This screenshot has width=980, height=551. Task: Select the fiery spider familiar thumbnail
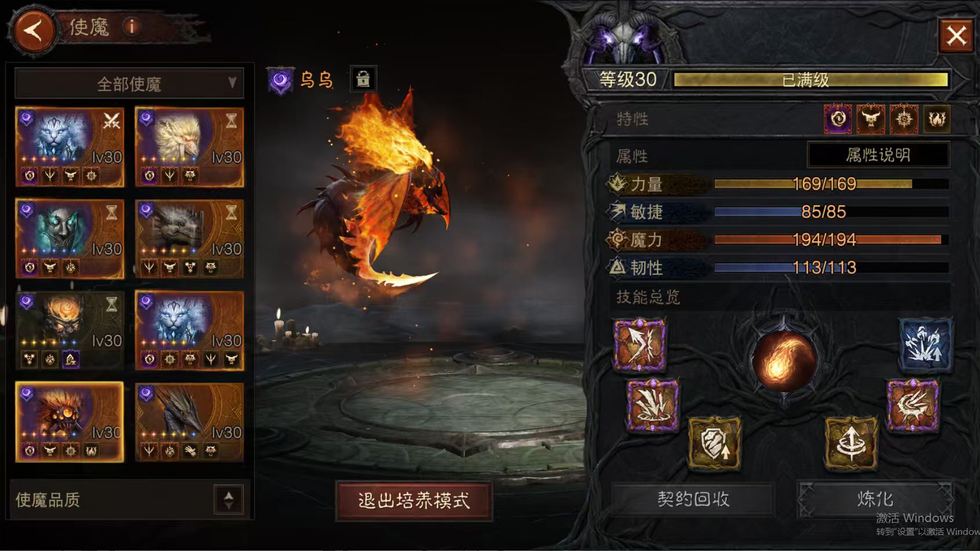(x=70, y=422)
